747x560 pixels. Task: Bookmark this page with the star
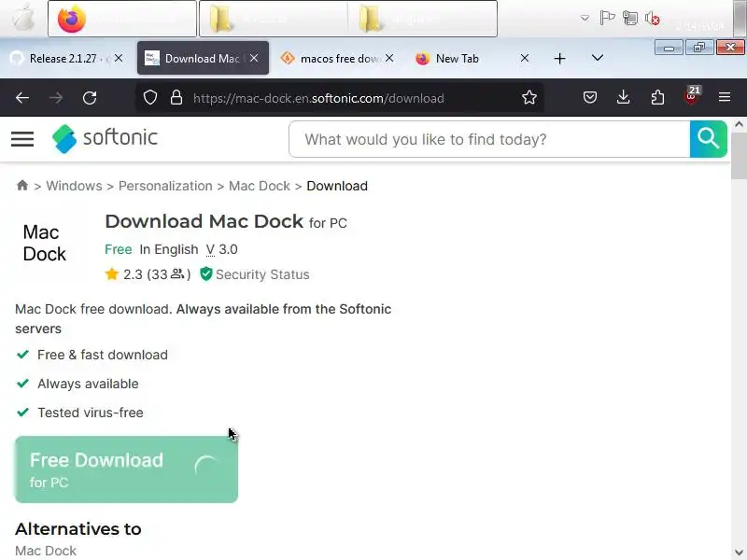[x=529, y=98]
